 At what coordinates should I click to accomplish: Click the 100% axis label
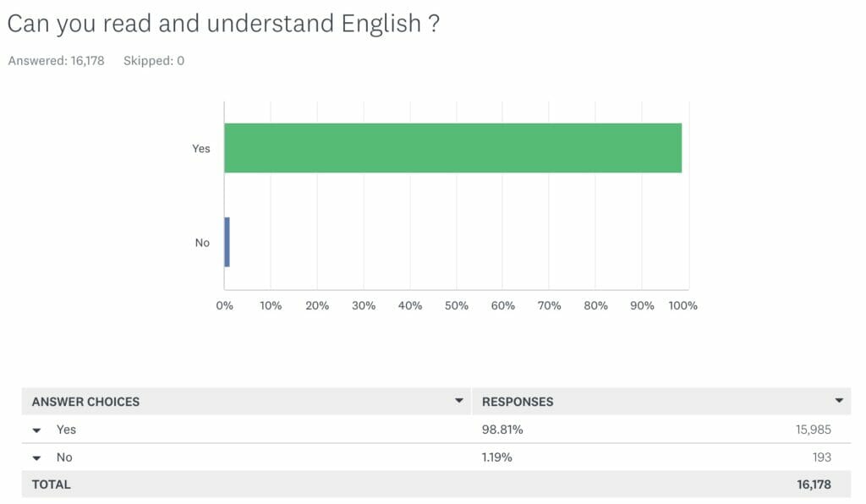pyautogui.click(x=682, y=305)
